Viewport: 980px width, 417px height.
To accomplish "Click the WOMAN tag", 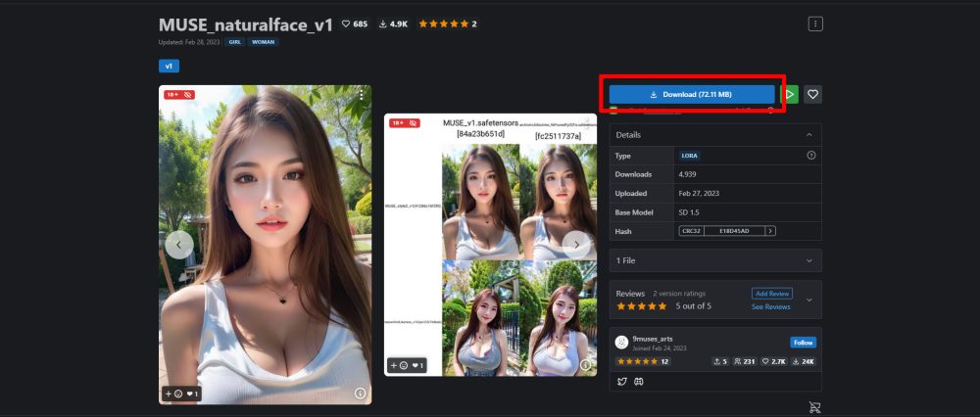I will (x=264, y=42).
